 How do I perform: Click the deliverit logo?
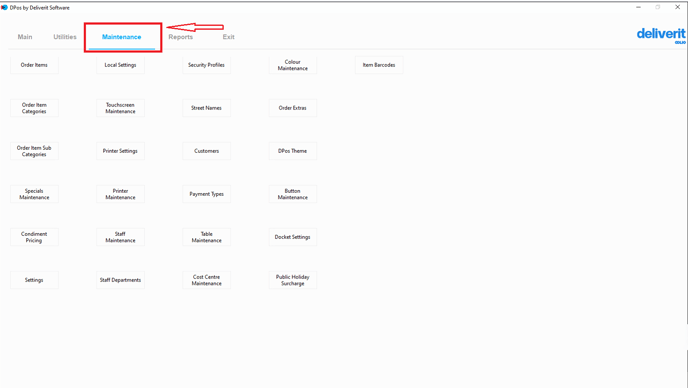click(661, 35)
